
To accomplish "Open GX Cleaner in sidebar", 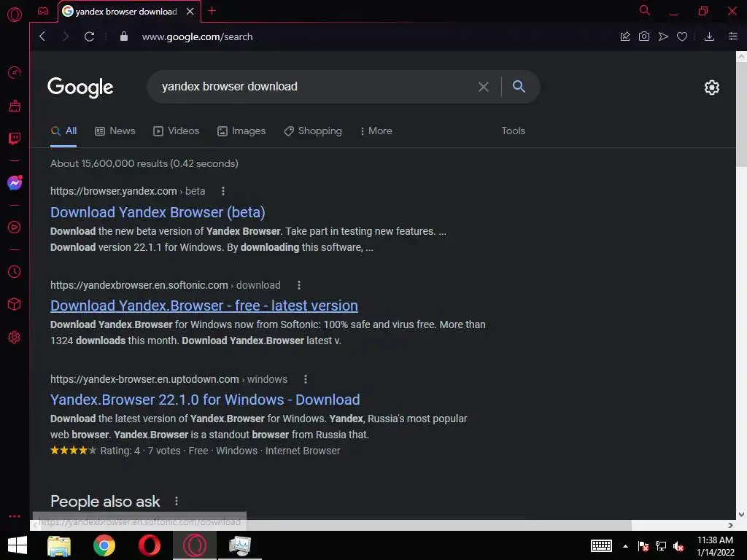I will (x=15, y=106).
